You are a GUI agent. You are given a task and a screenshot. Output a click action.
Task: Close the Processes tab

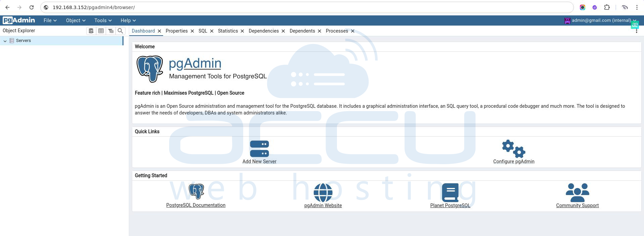click(353, 31)
